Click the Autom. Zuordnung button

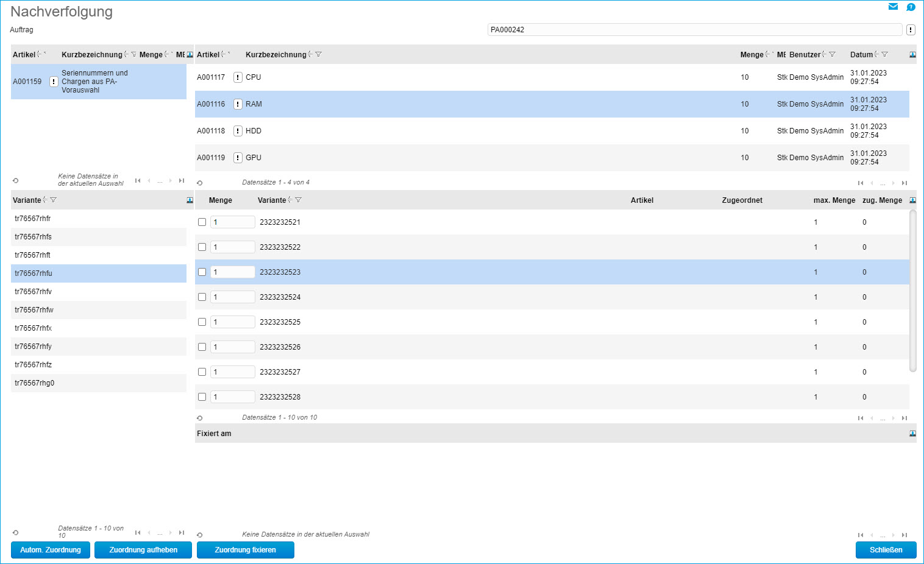point(51,550)
